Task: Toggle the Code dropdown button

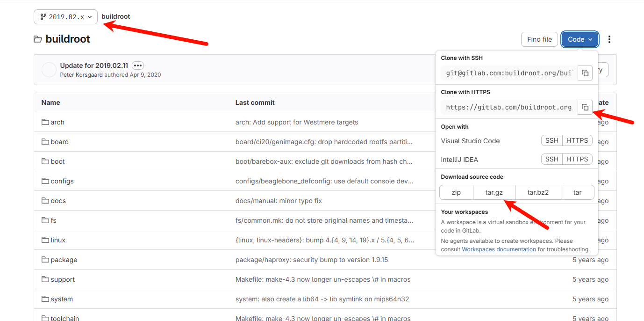Action: coord(580,39)
